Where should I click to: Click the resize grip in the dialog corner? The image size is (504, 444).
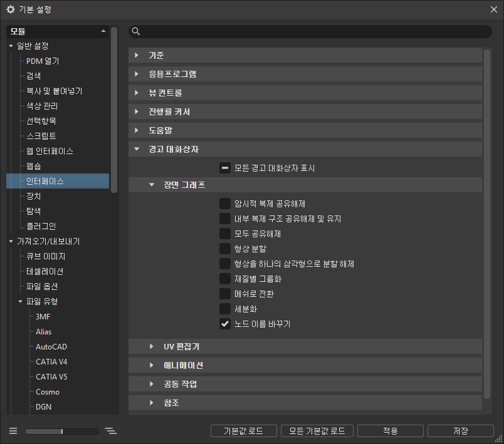(498, 438)
